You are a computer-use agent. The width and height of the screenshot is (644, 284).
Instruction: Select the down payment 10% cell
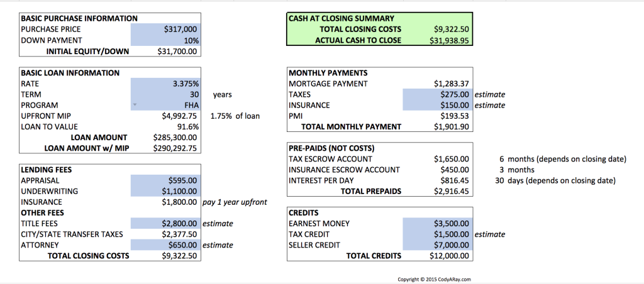click(165, 40)
